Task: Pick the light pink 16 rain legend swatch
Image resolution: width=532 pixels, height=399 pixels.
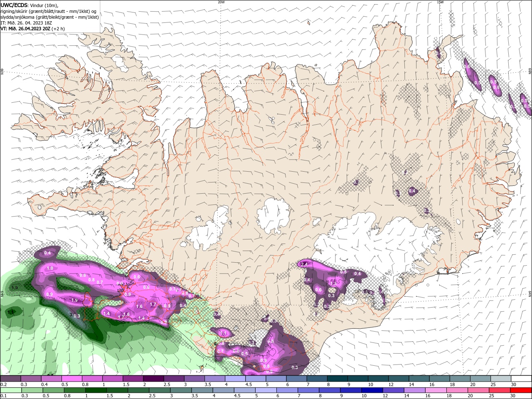Action: 435,390
